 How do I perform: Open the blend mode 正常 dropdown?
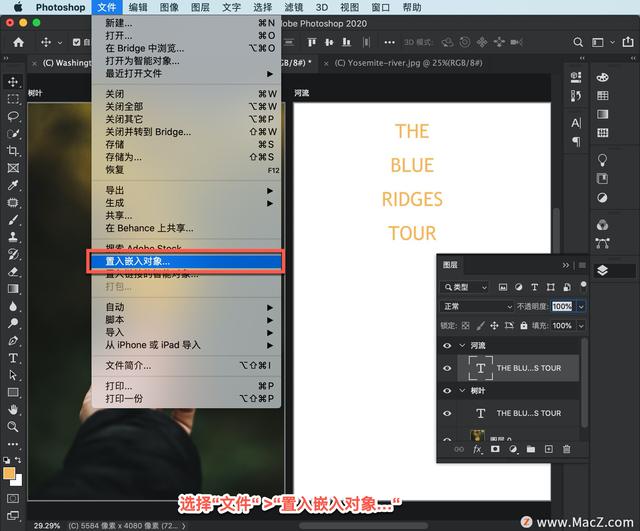tap(477, 307)
